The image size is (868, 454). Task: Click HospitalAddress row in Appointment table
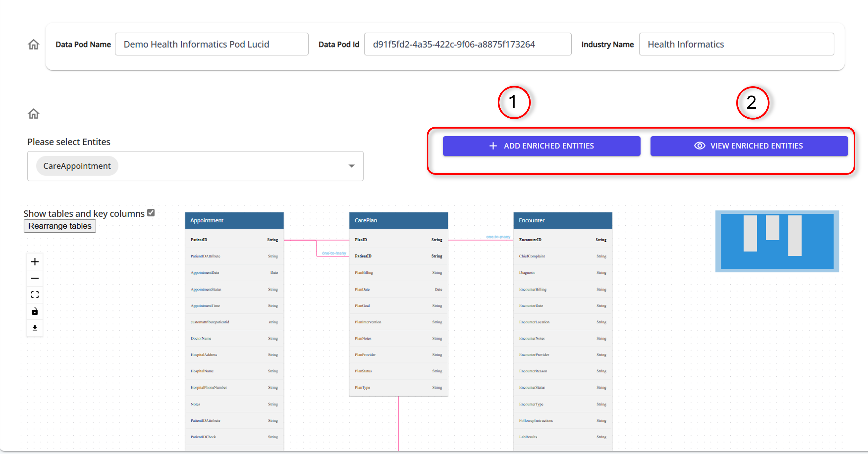click(234, 355)
